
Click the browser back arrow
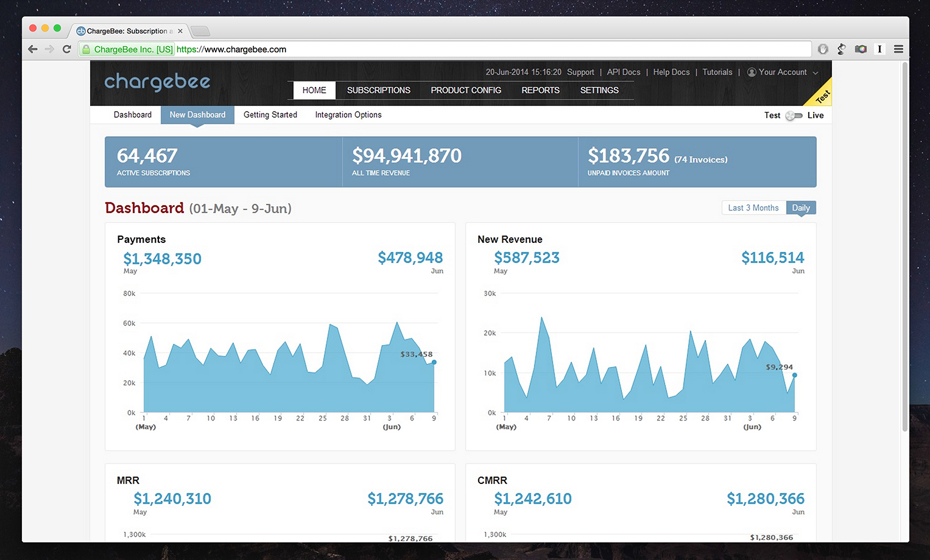point(33,49)
